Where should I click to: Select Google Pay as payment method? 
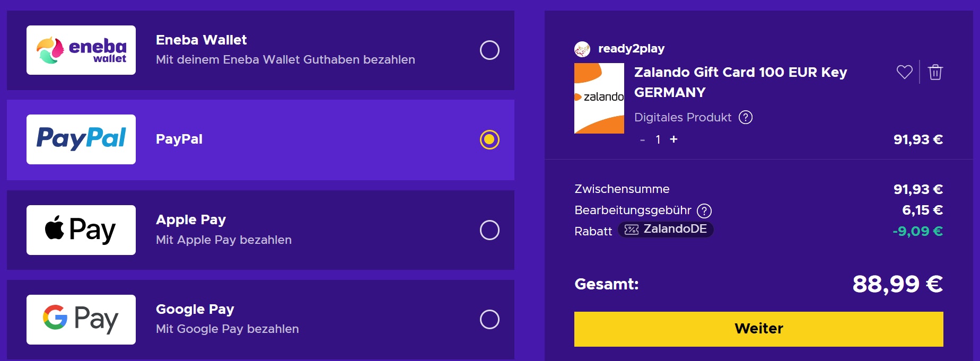[489, 319]
